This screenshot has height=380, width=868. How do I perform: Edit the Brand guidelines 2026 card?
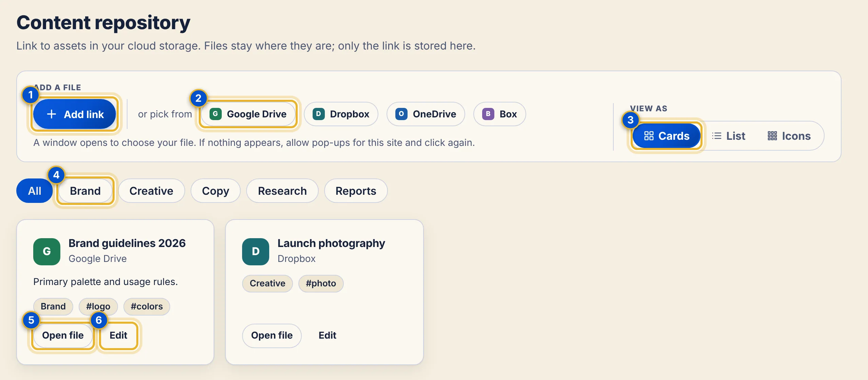(118, 335)
